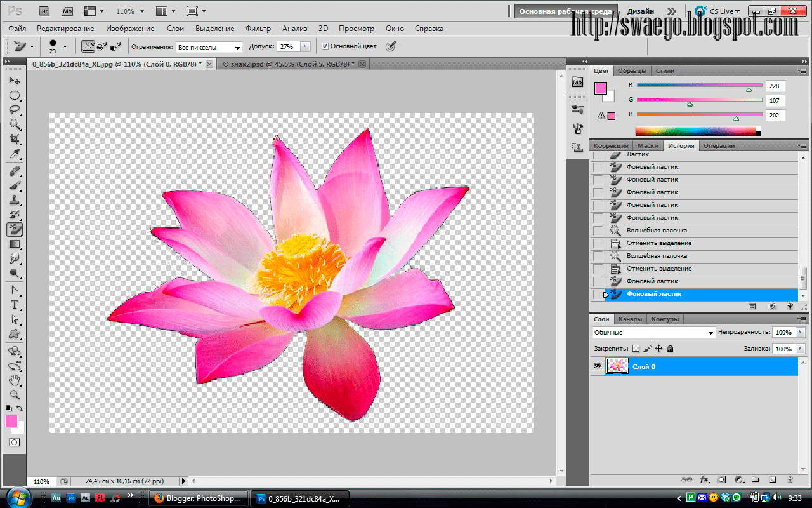Open the Arrange Documents dropdown
Screen dimensions: 812x508
[167, 11]
